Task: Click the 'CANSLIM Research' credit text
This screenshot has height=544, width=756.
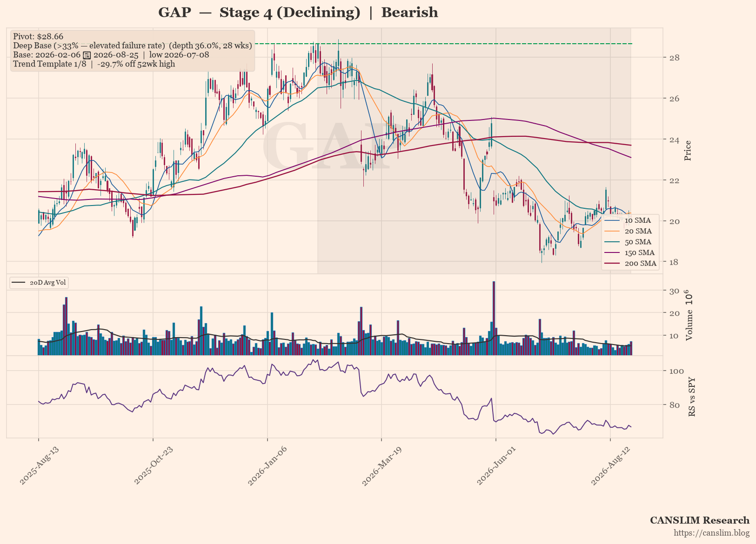Action: pos(700,520)
